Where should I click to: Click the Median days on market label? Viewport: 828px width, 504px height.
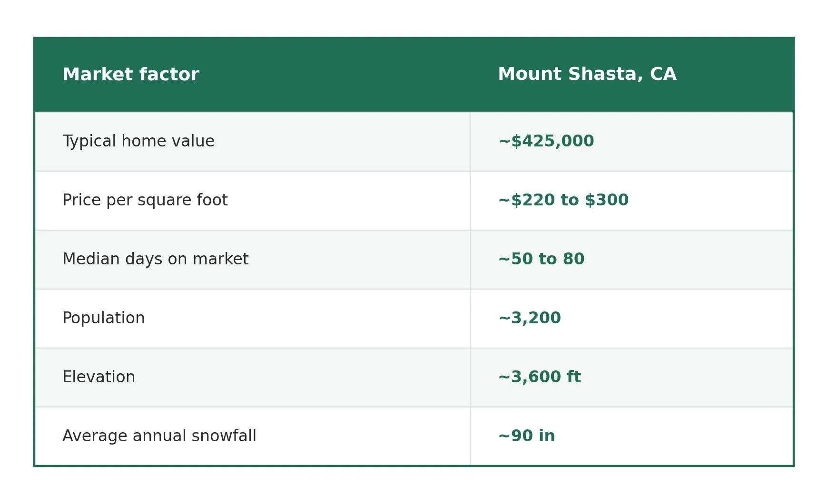click(156, 259)
